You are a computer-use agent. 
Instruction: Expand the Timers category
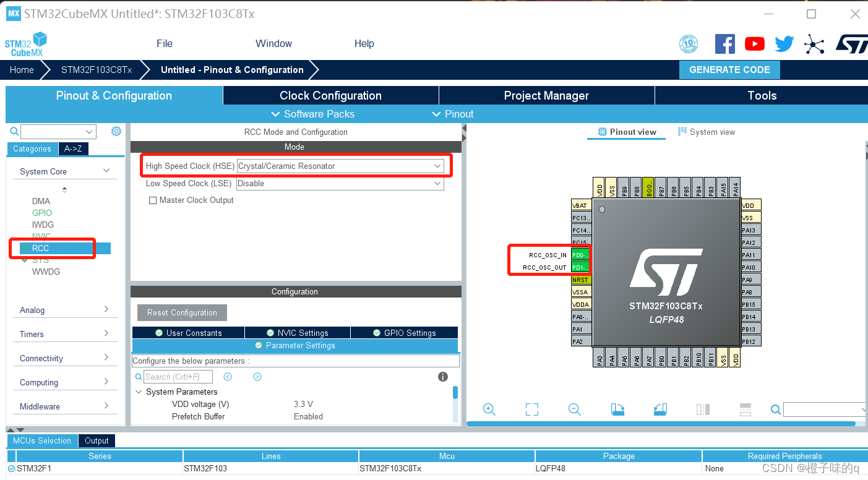(106, 333)
